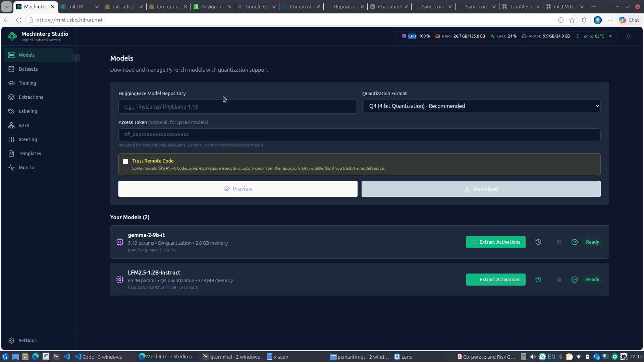Image resolution: width=644 pixels, height=362 pixels.
Task: Click the gemma-2-9b-it chip icon
Action: (x=120, y=242)
